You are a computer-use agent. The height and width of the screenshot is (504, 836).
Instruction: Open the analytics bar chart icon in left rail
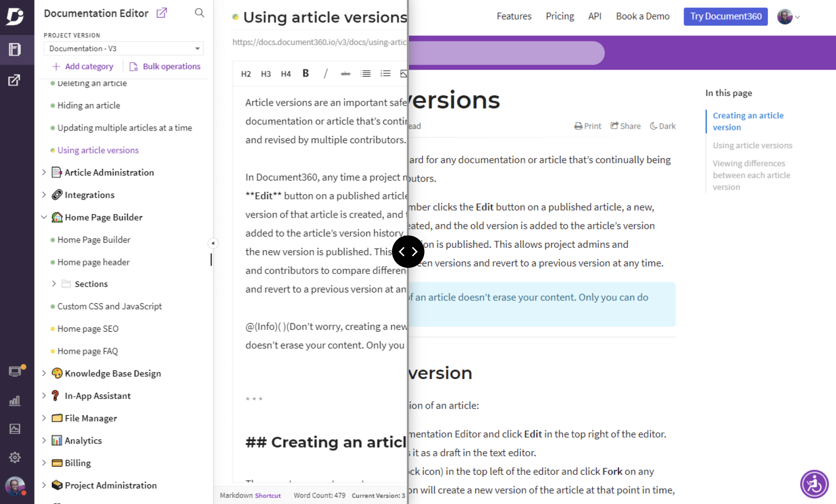pyautogui.click(x=15, y=401)
